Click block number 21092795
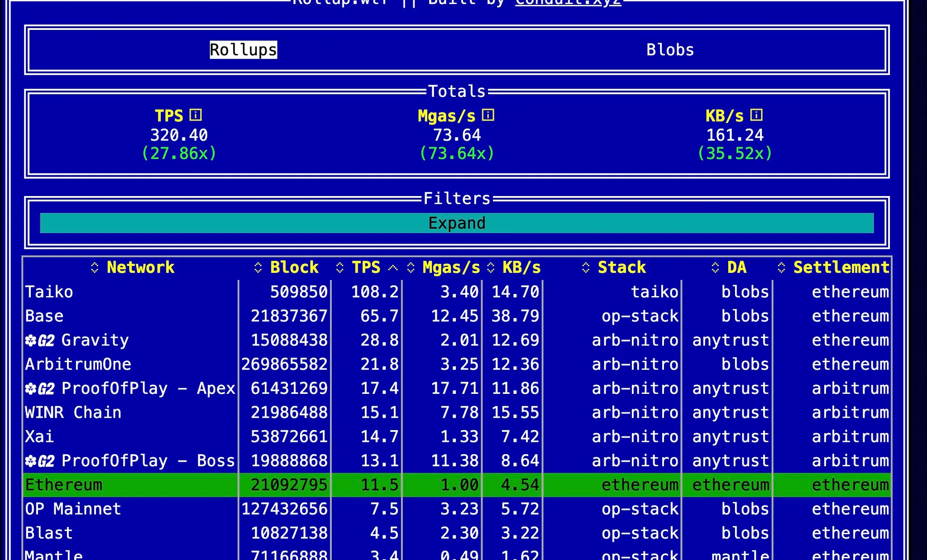This screenshot has width=927, height=560. (x=289, y=485)
